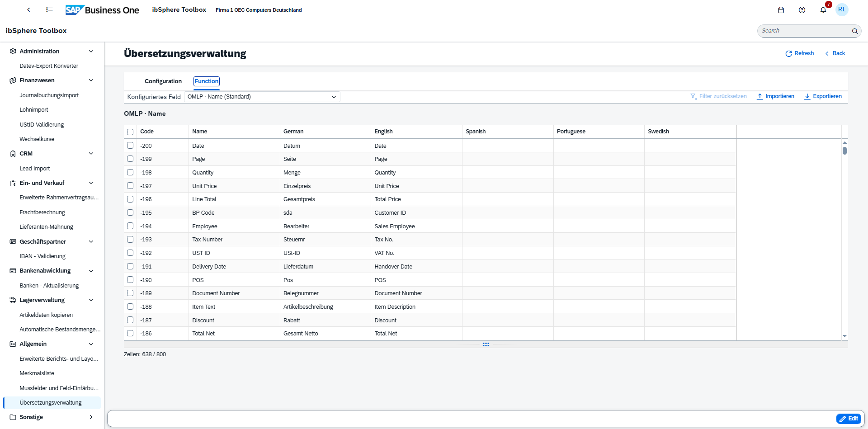The image size is (868, 429).
Task: Click the Bankenabwicklung card icon
Action: pyautogui.click(x=13, y=271)
